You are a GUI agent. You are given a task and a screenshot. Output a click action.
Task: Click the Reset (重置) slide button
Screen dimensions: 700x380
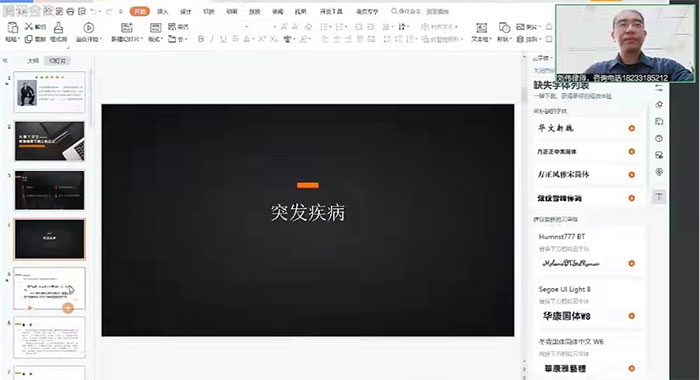pos(178,27)
